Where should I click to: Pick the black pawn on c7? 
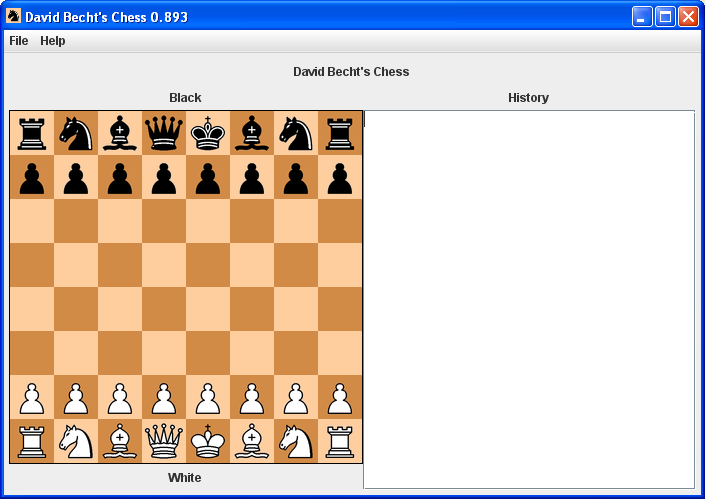point(120,178)
